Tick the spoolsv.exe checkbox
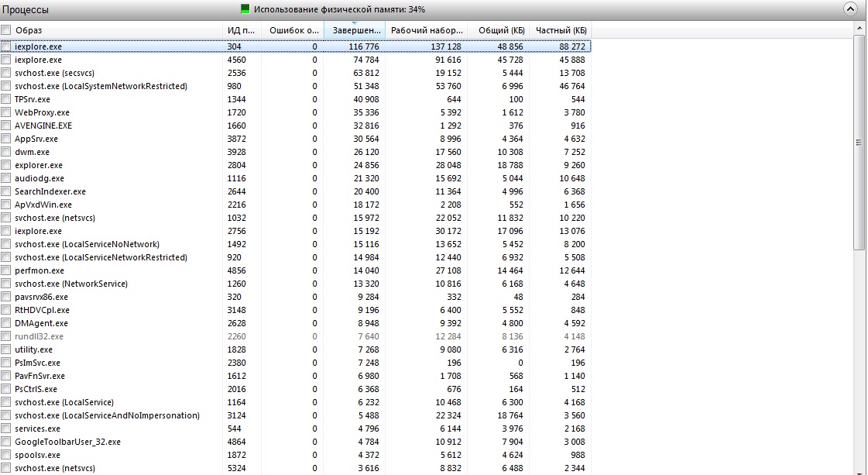This screenshot has width=868, height=475. [6, 455]
